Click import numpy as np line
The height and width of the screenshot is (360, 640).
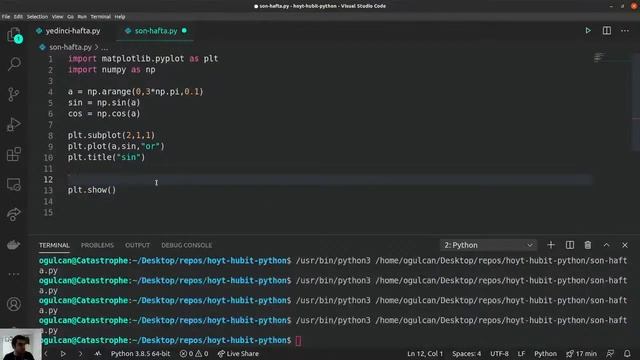coord(111,70)
